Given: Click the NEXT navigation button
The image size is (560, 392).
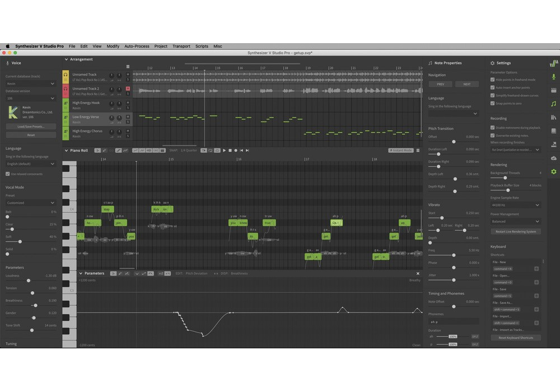Looking at the screenshot, I should pyautogui.click(x=467, y=84).
